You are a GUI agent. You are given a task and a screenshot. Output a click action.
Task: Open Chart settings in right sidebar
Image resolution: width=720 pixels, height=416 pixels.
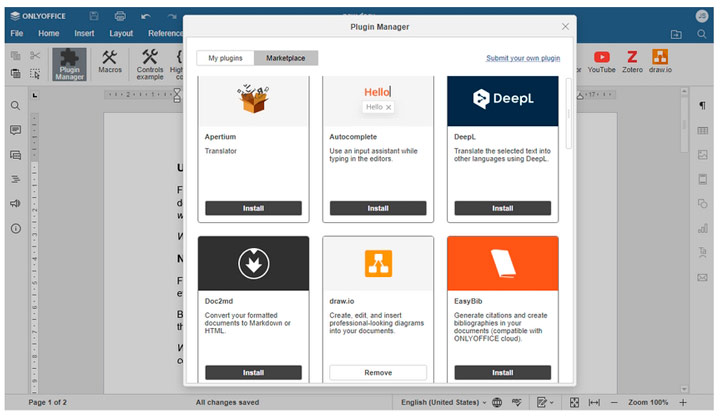pos(702,228)
